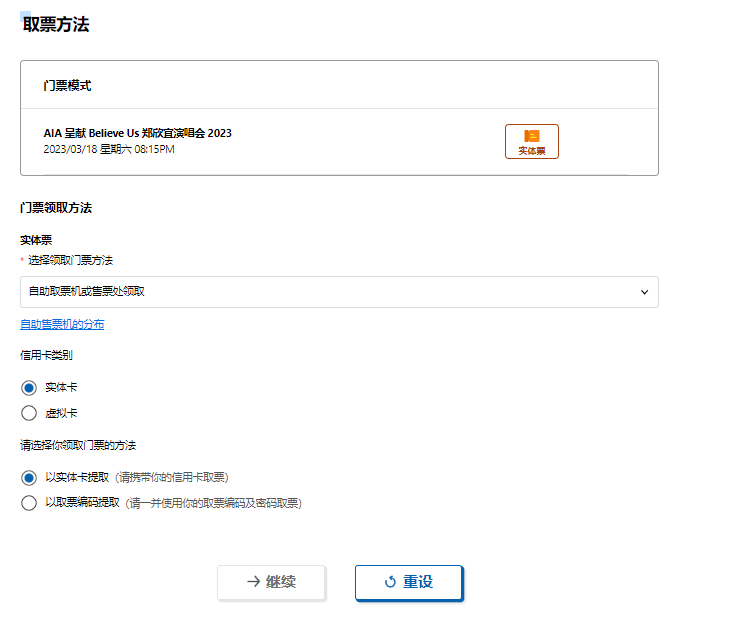Image resolution: width=744 pixels, height=621 pixels.
Task: Click the 请一并使用你的取票编码及密码取票 hint text
Action: (214, 503)
